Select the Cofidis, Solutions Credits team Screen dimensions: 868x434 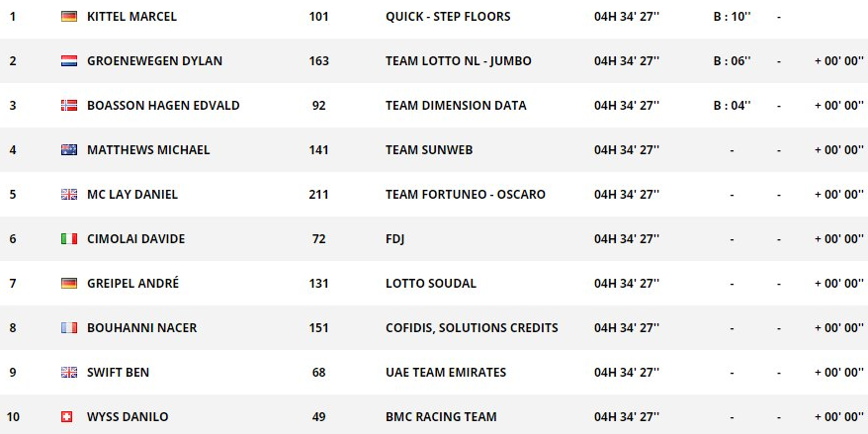click(x=472, y=327)
